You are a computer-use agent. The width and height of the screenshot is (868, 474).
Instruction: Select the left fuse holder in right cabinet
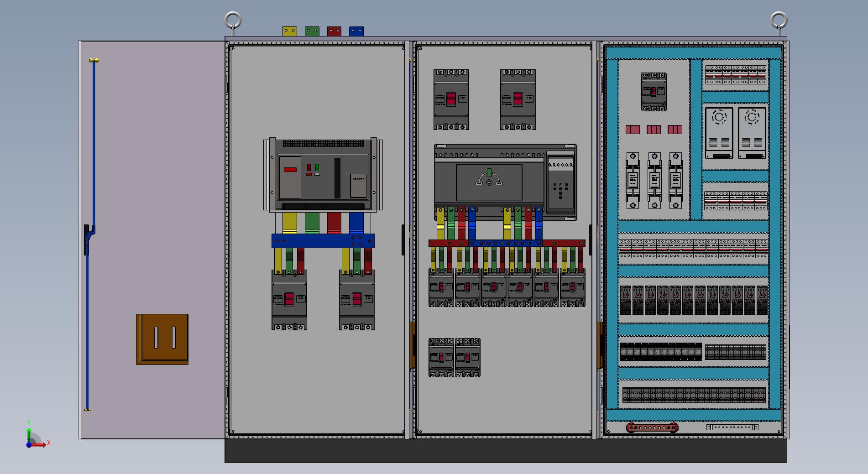point(633,181)
